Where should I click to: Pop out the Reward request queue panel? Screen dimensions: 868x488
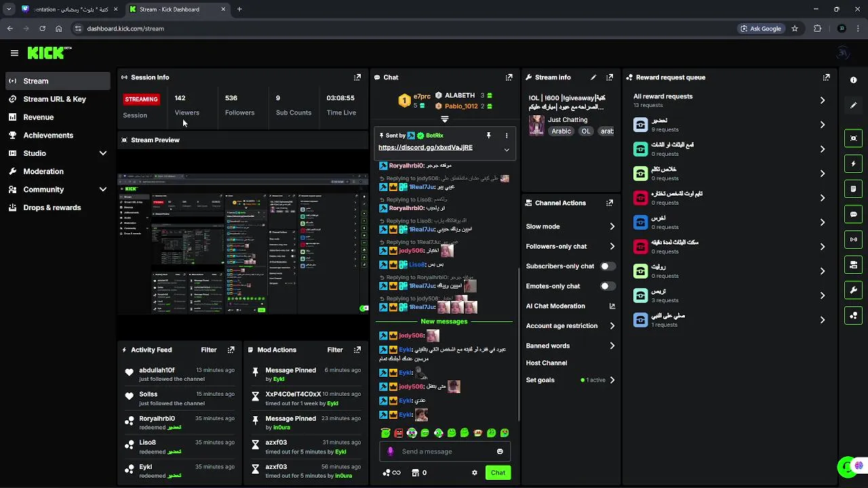click(826, 77)
